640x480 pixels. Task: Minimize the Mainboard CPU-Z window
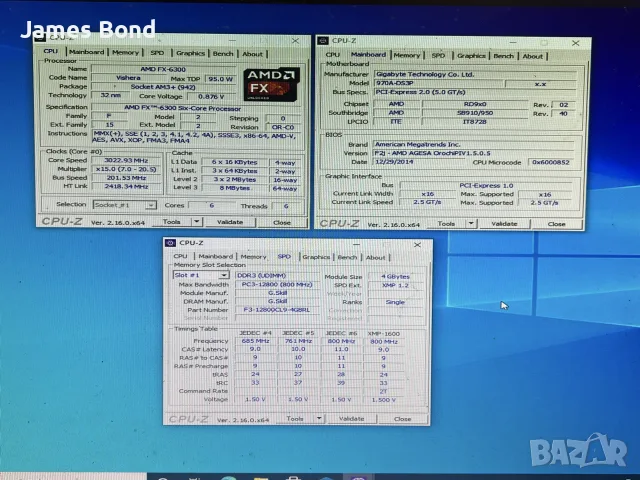(513, 42)
